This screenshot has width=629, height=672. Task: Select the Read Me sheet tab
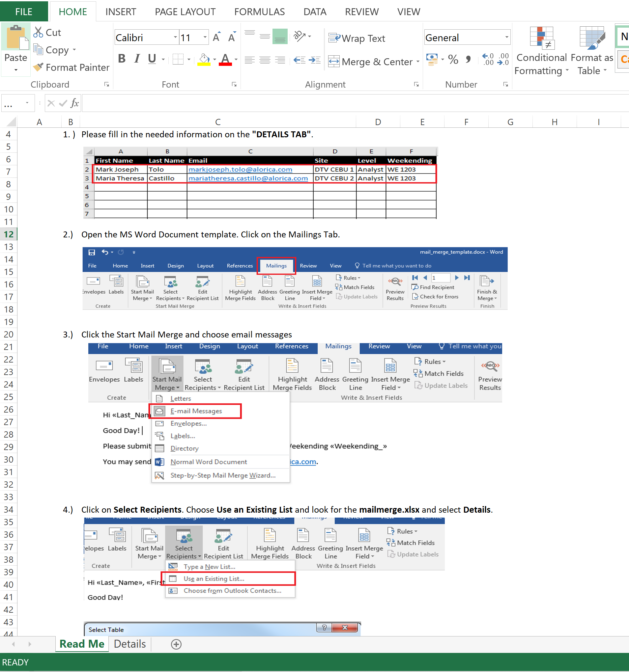pyautogui.click(x=82, y=644)
